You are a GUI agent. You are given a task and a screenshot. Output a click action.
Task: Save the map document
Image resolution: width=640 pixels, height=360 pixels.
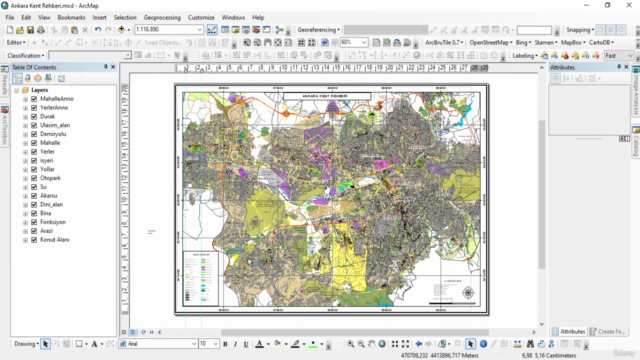coord(30,30)
